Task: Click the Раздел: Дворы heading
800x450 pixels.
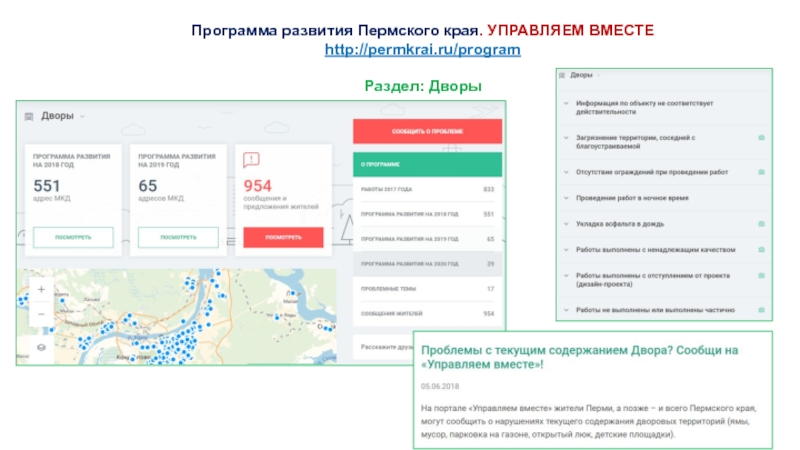Action: click(423, 86)
